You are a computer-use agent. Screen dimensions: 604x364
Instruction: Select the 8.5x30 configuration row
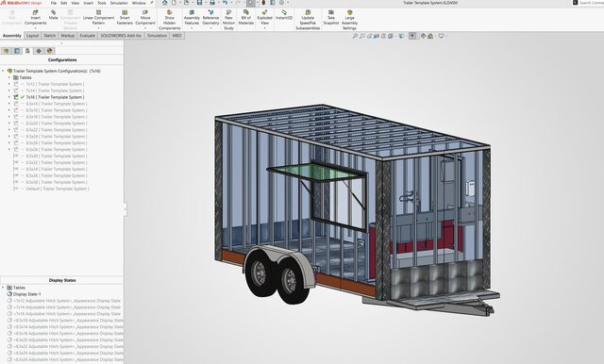(50, 156)
